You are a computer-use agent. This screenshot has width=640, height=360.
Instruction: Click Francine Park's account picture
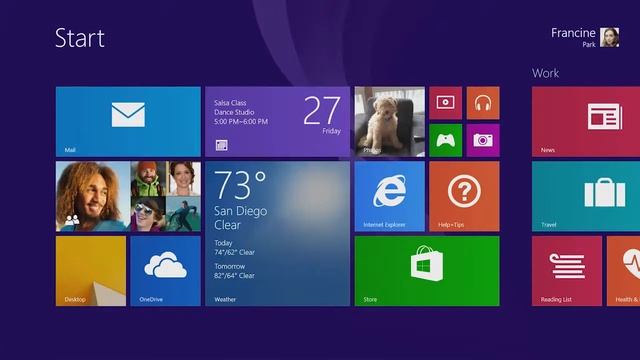click(x=609, y=38)
